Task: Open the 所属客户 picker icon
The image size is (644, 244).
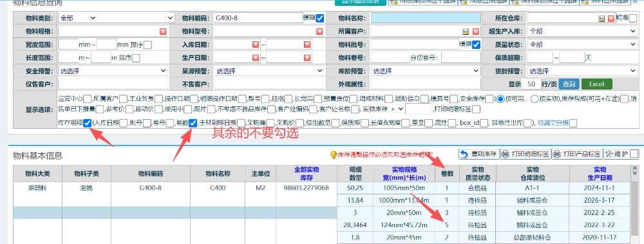Action: 466,32
